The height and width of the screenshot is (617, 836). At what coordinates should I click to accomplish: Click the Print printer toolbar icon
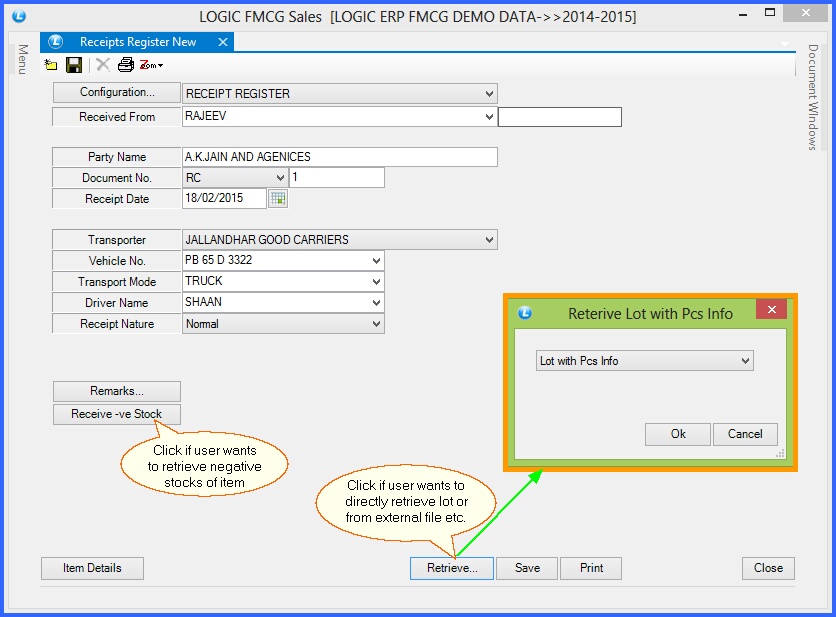125,65
